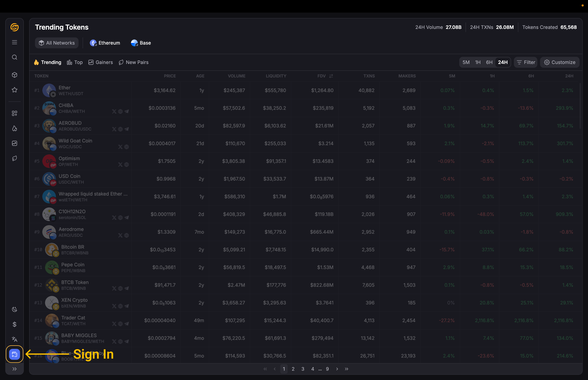The image size is (588, 380).
Task: Open the favorites star icon
Action: tap(15, 90)
